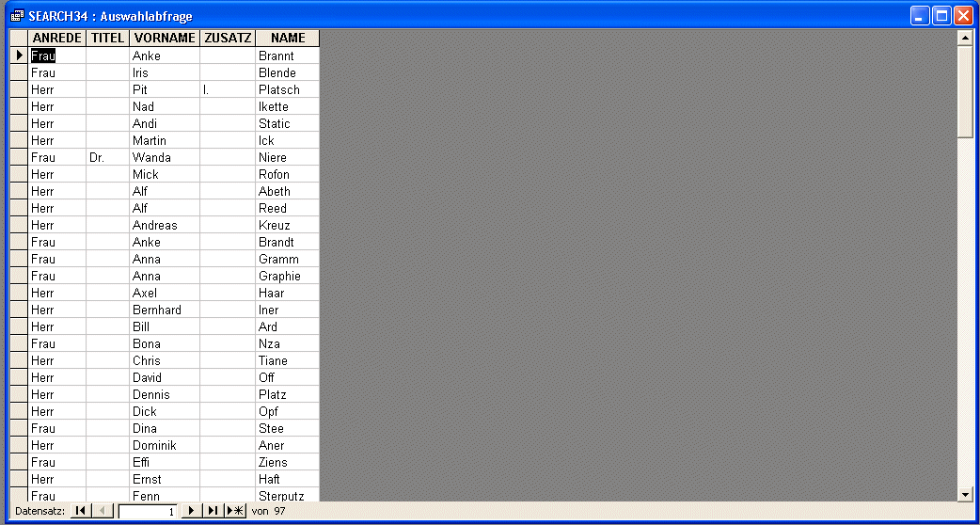
Task: Select the ANREDE column header
Action: click(x=56, y=39)
